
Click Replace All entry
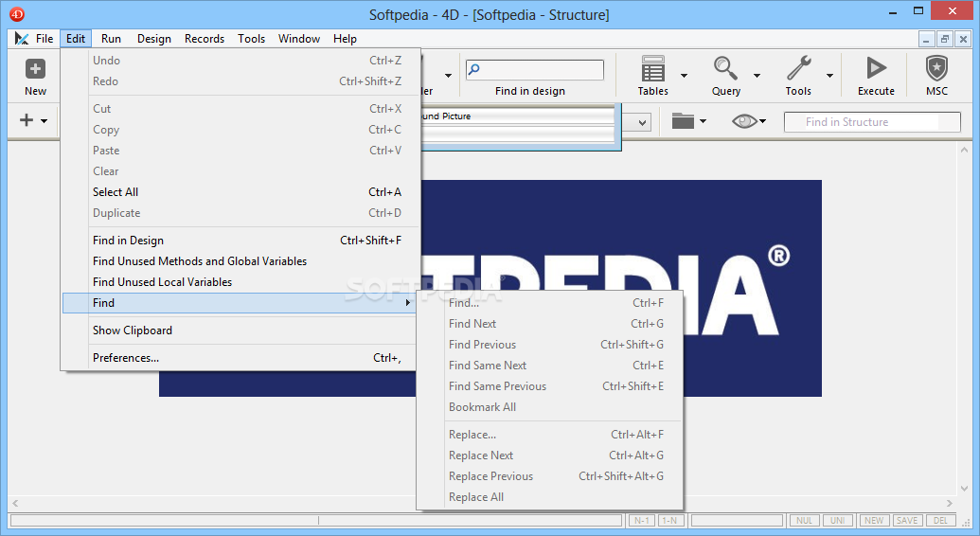tap(550, 497)
